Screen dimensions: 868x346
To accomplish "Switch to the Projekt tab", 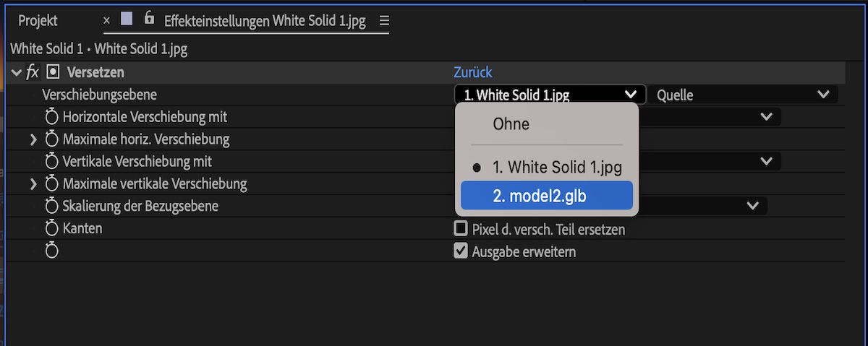I will (38, 21).
